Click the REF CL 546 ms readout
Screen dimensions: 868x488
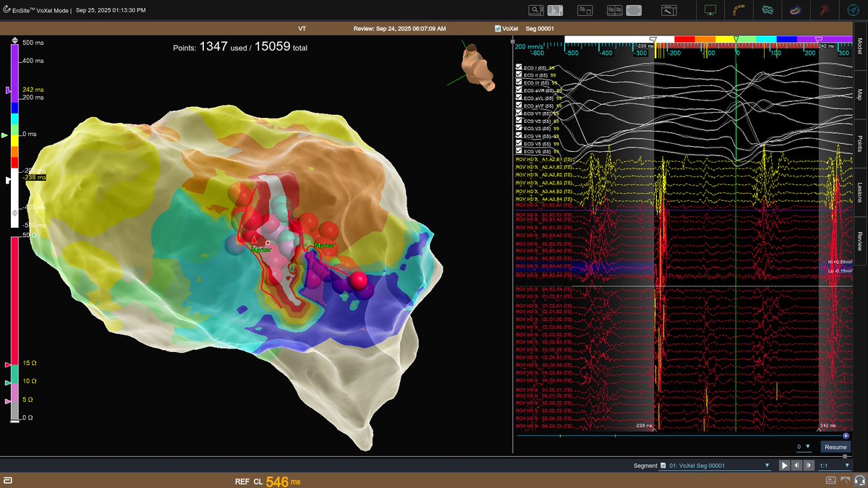click(x=268, y=481)
